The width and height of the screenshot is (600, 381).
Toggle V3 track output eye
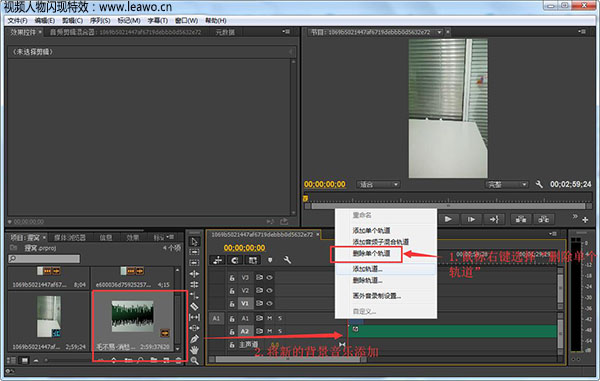pos(269,277)
